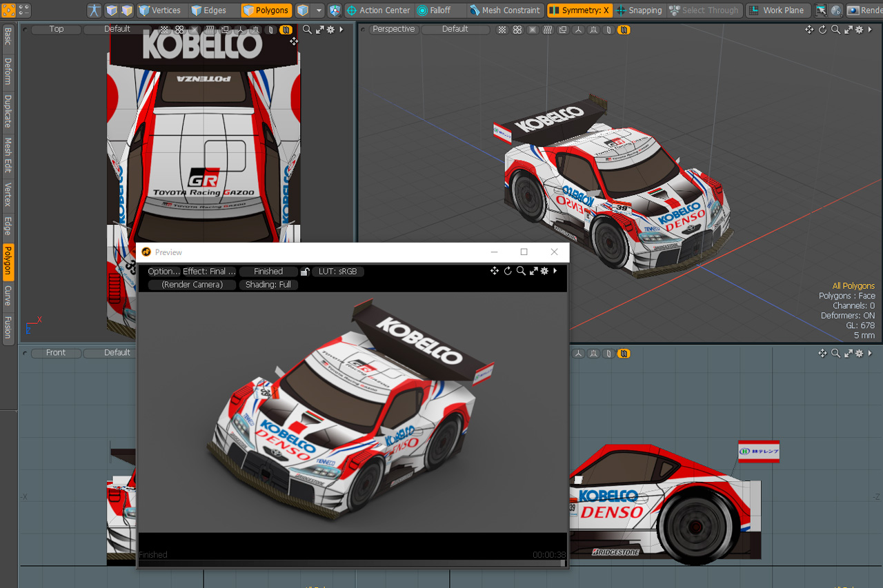Viewport: 883px width, 588px height.
Task: Open Top viewport settings gear
Action: click(330, 30)
